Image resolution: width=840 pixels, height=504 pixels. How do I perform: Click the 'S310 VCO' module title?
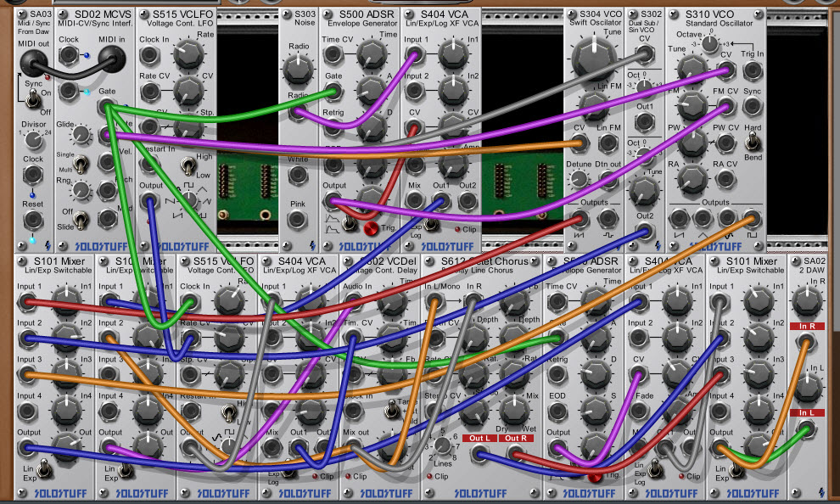(709, 14)
